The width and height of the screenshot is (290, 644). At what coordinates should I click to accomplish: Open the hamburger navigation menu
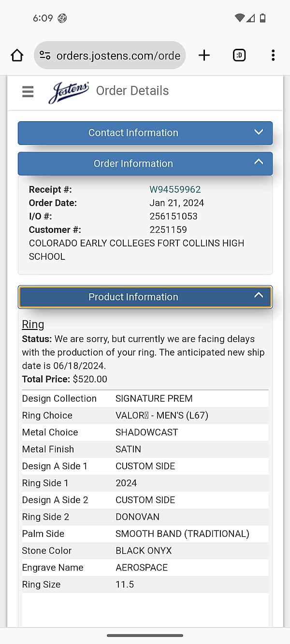[x=28, y=91]
